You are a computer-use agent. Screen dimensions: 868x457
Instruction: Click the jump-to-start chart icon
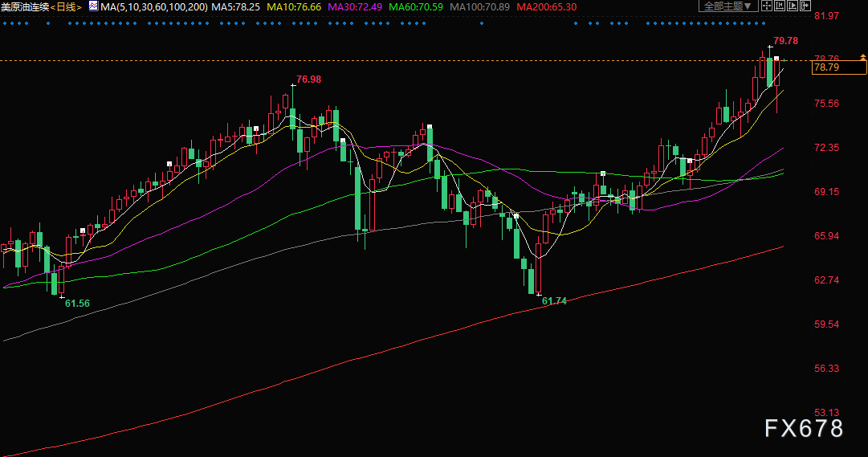[x=780, y=6]
